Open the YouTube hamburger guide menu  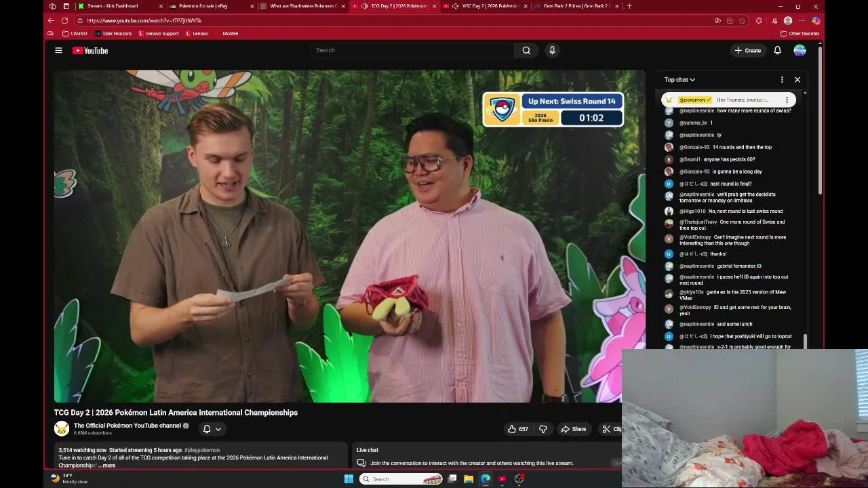pyautogui.click(x=58, y=50)
